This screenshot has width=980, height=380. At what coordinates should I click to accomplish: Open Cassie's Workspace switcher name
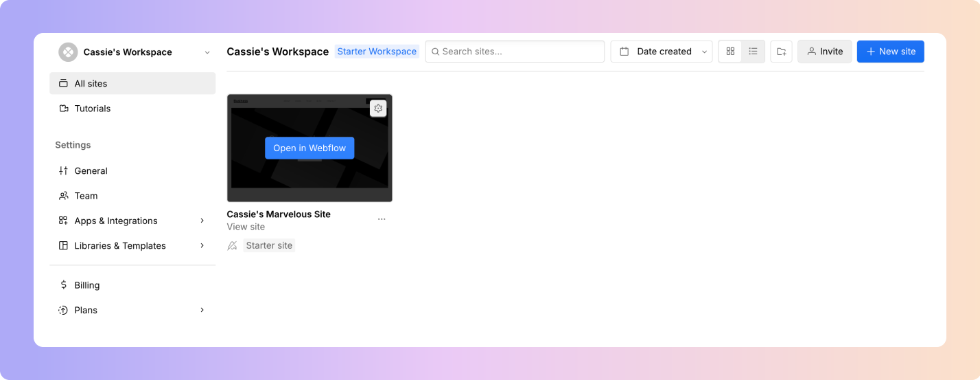coord(128,52)
